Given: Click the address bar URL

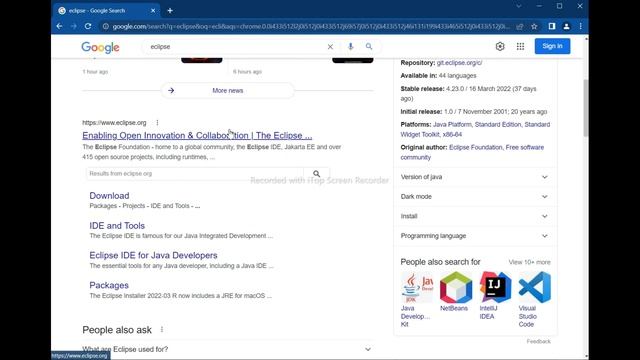Looking at the screenshot, I should 311,27.
